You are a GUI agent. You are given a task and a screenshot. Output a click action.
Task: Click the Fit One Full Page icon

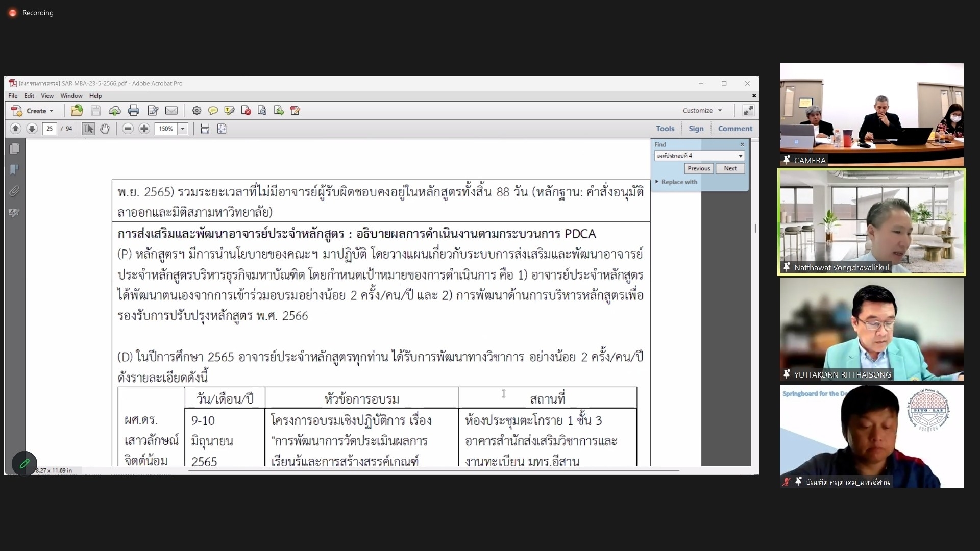[222, 129]
